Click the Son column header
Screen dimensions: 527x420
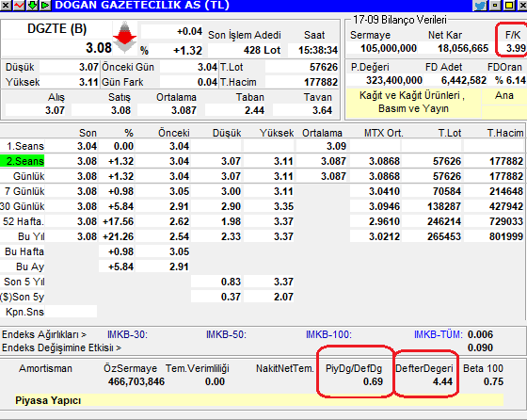[x=88, y=133]
